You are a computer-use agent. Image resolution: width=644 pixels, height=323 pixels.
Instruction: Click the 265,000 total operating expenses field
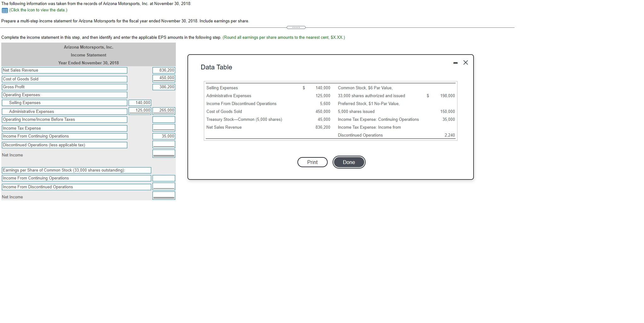click(x=164, y=111)
